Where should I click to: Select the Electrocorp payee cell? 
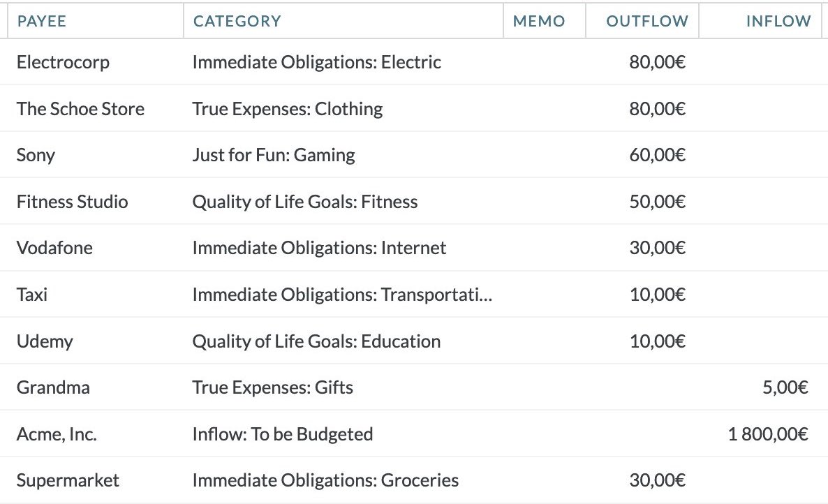[x=64, y=62]
